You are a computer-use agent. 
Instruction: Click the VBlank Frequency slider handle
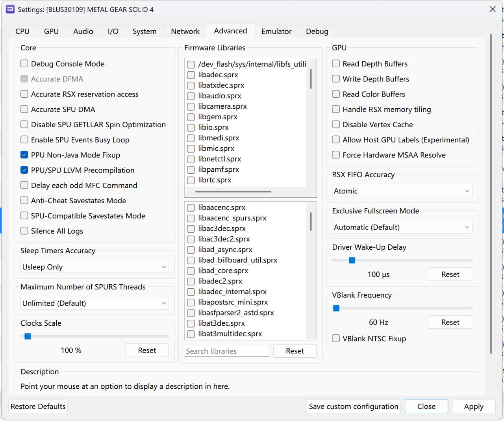click(x=336, y=308)
